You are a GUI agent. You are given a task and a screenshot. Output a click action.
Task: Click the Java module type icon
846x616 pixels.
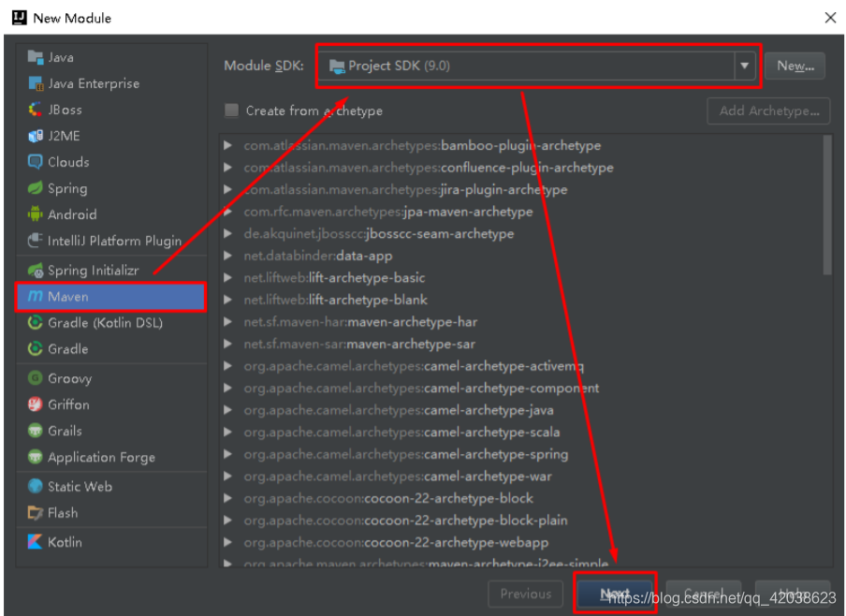tap(35, 57)
